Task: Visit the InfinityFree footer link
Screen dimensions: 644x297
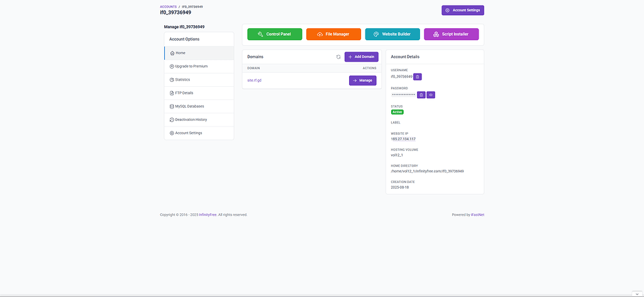Action: pos(208,215)
